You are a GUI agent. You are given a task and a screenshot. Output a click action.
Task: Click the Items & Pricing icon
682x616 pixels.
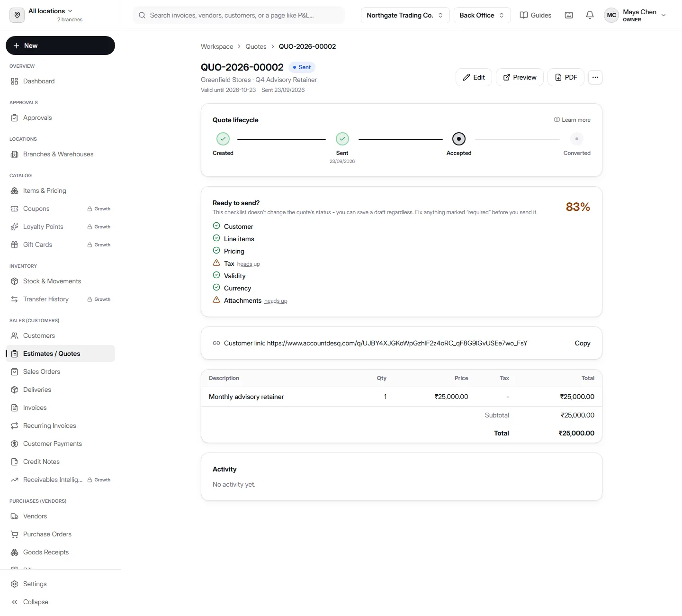15,190
